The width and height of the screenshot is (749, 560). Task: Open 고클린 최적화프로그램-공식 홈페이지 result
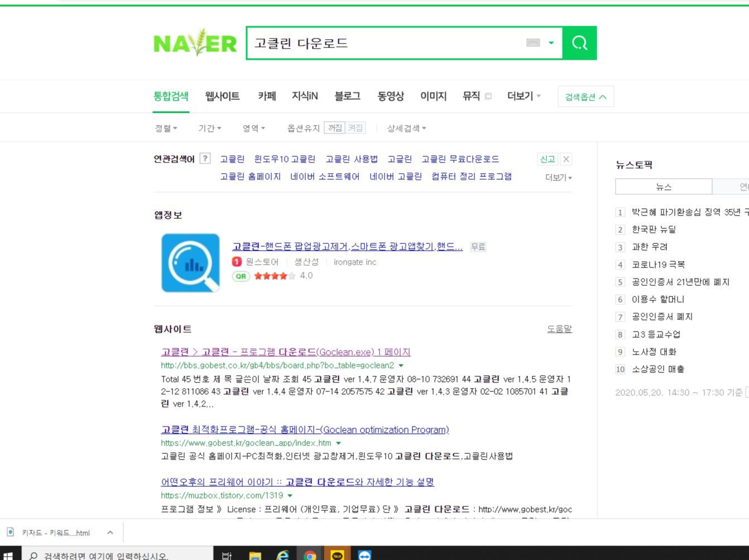click(x=305, y=429)
